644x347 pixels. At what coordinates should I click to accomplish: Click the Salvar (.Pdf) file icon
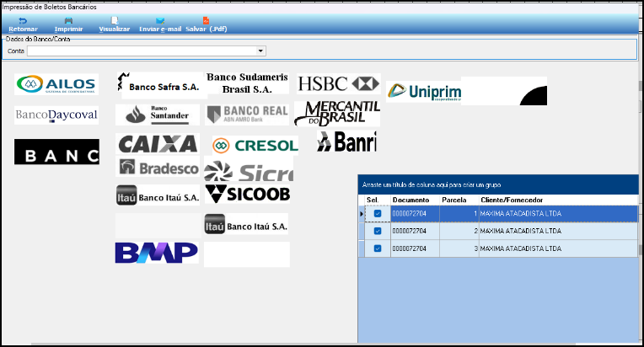coord(207,20)
